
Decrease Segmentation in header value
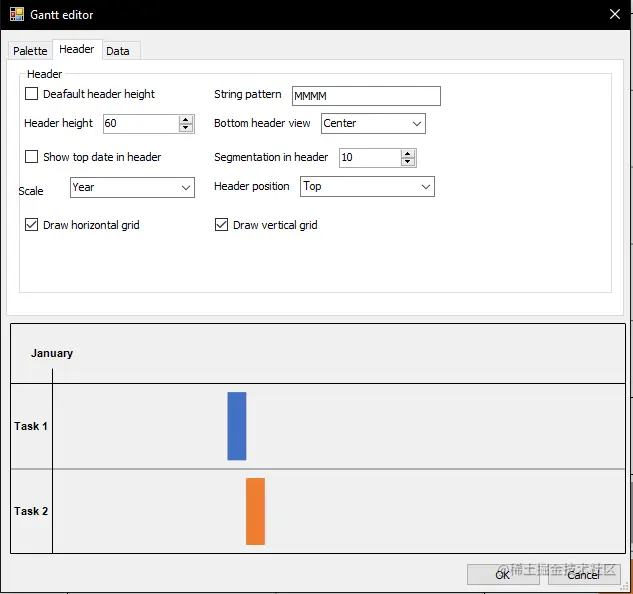(408, 162)
